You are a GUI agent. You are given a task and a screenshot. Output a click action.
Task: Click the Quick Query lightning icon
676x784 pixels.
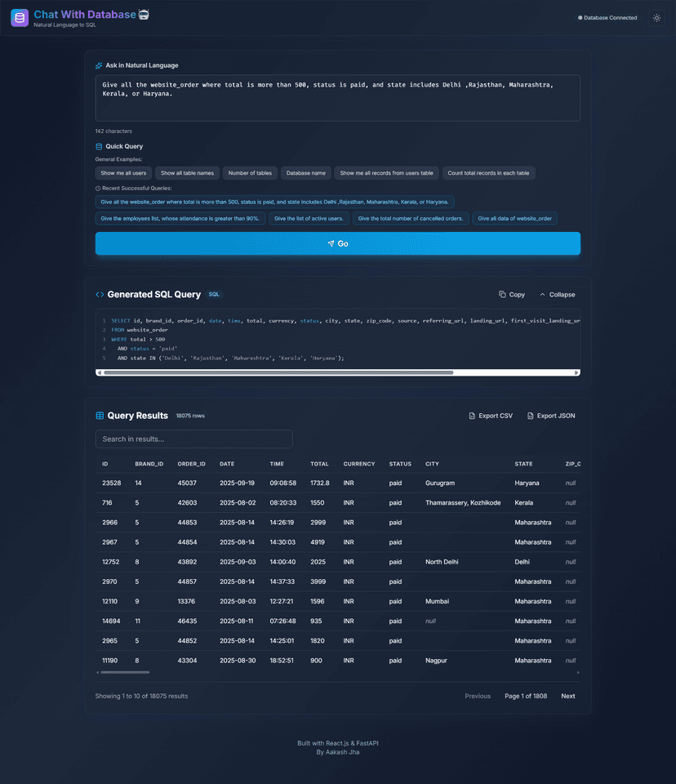(99, 146)
